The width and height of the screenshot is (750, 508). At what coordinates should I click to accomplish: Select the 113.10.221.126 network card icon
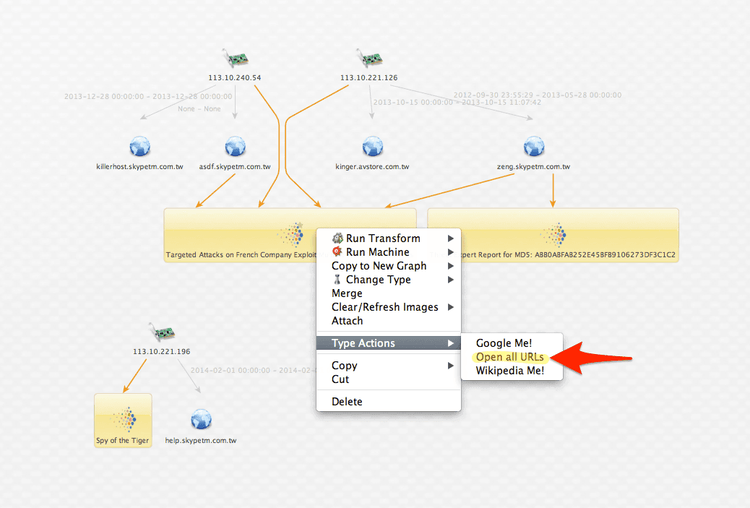click(368, 58)
